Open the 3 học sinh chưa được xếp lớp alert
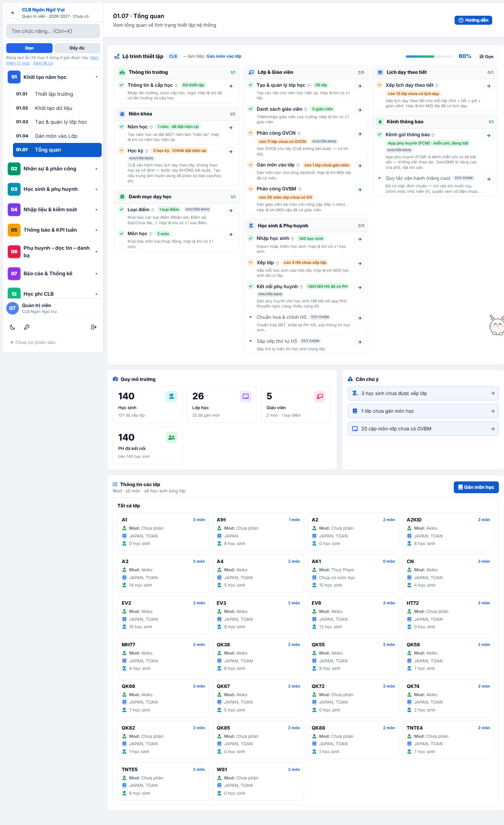 coord(423,393)
